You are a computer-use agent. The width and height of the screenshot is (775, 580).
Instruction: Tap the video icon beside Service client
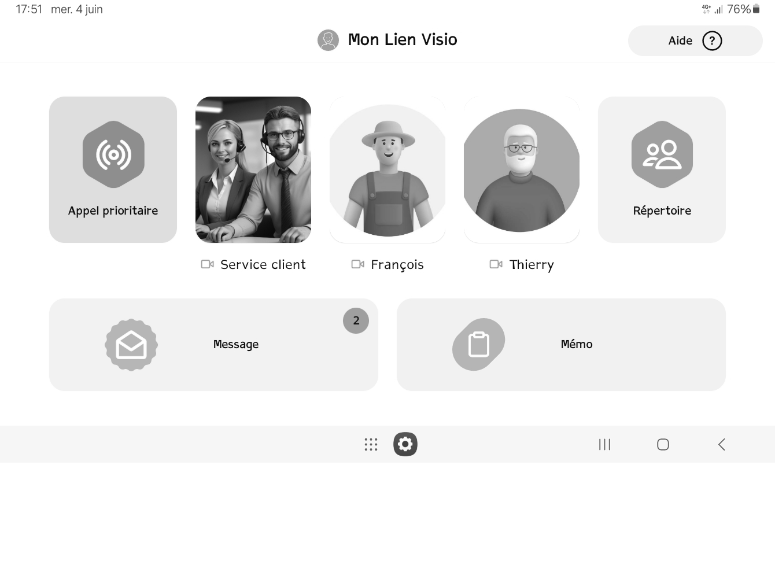207,265
